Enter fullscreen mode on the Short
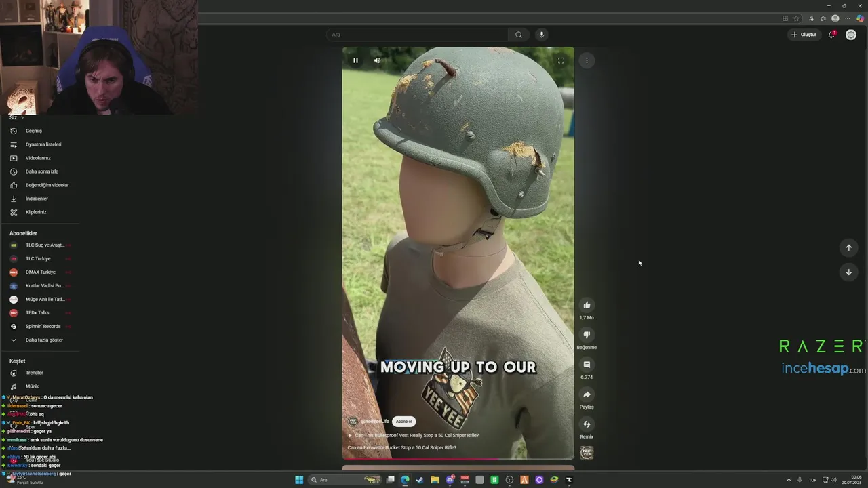868x488 pixels. [x=561, y=60]
